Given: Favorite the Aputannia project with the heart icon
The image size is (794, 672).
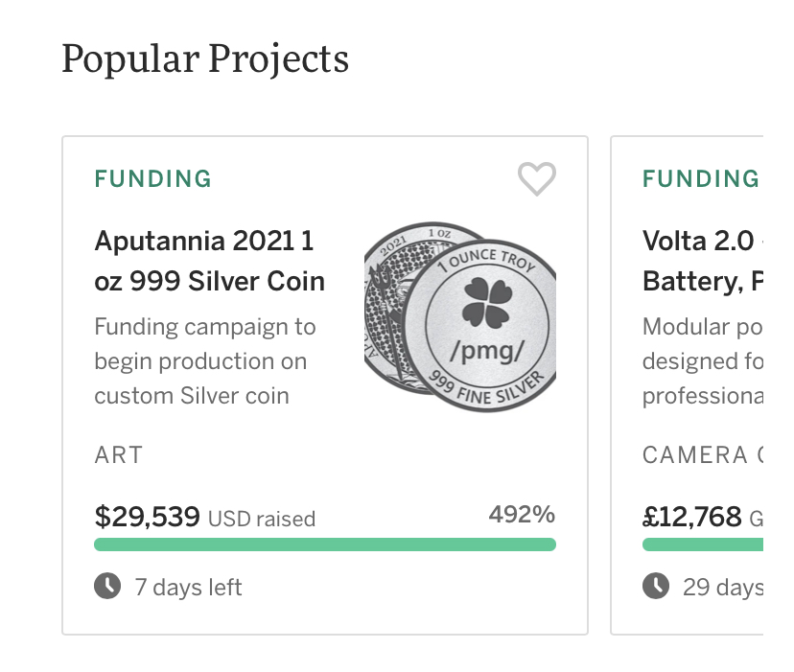Looking at the screenshot, I should coord(536,178).
